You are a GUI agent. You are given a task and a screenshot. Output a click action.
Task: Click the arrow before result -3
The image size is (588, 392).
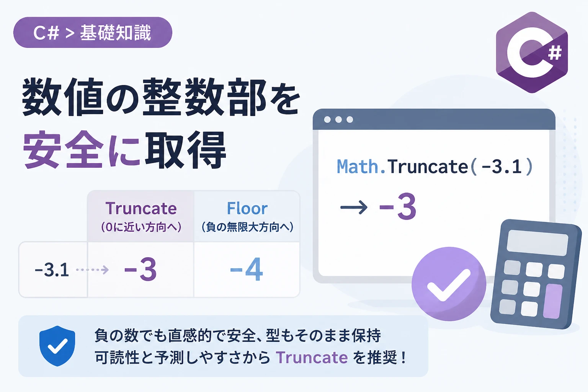(354, 207)
